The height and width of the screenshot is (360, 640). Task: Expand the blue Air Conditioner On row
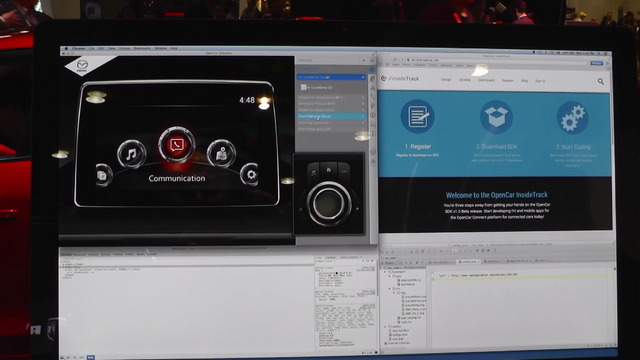[331, 77]
